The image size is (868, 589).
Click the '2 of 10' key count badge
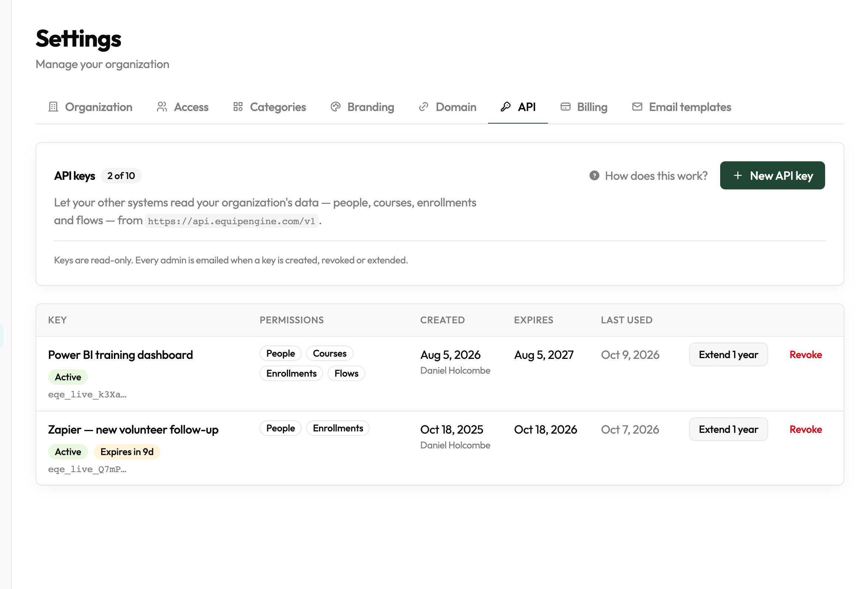pos(121,176)
